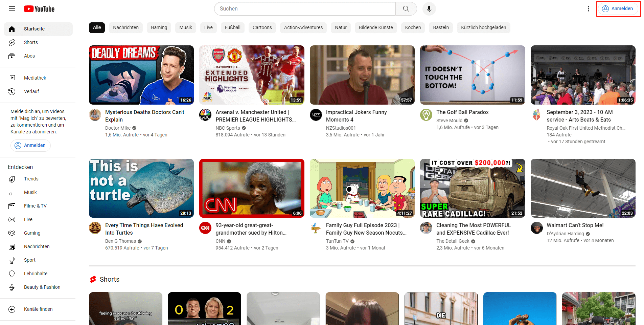Open Live in the sidebar
Viewport: 644px width, 325px height.
coord(38,219)
